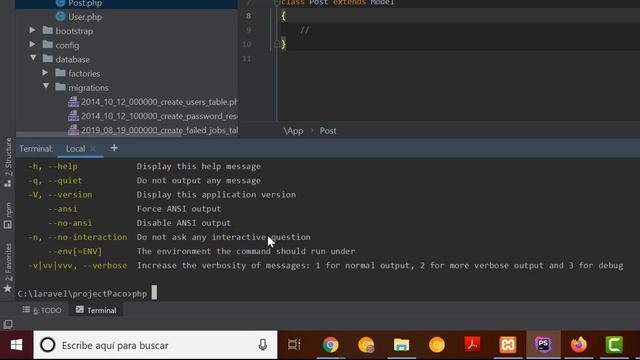The height and width of the screenshot is (360, 640).
Task: Click the create_password_resets PHP file icon
Action: 73,116
